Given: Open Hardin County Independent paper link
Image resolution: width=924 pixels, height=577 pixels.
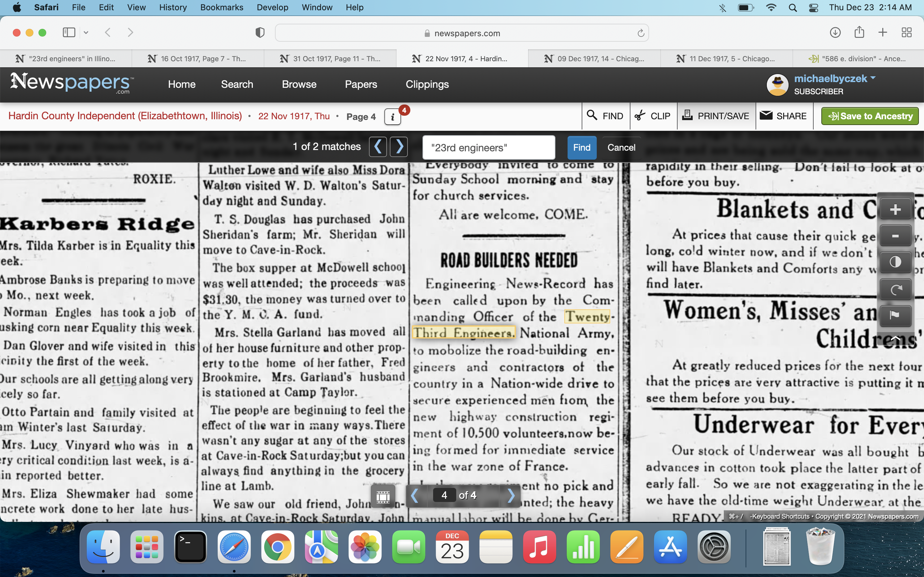Looking at the screenshot, I should click(x=125, y=116).
